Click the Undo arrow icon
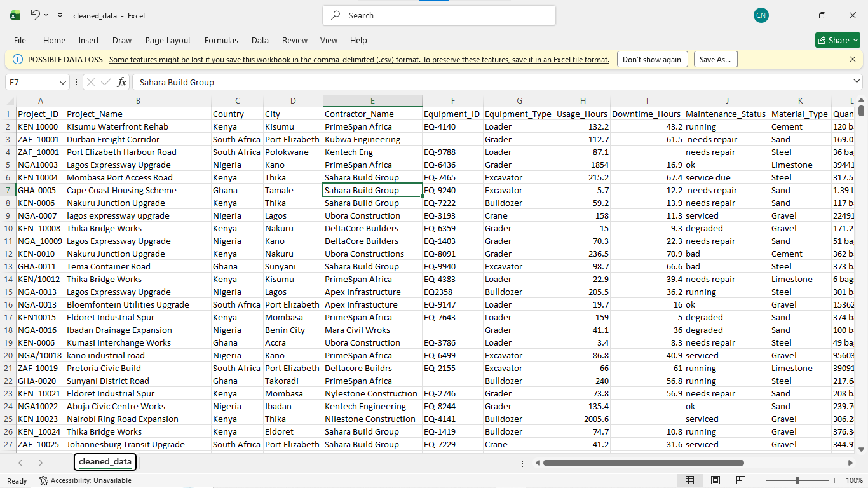 click(36, 15)
